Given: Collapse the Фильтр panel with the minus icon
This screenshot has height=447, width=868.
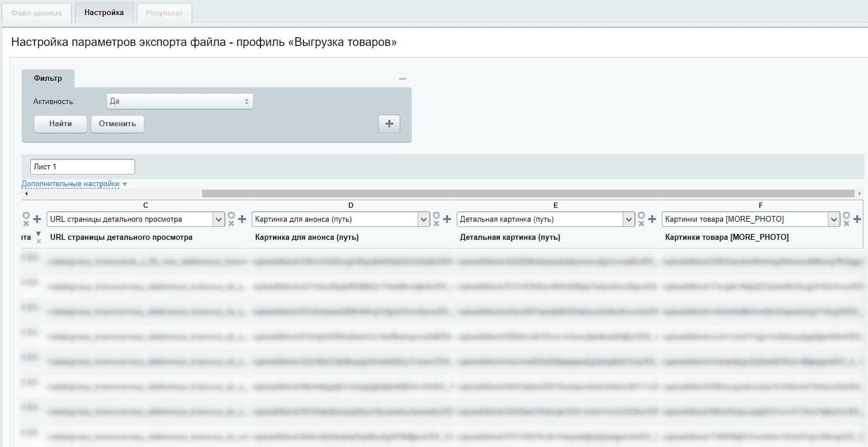Looking at the screenshot, I should pyautogui.click(x=402, y=79).
